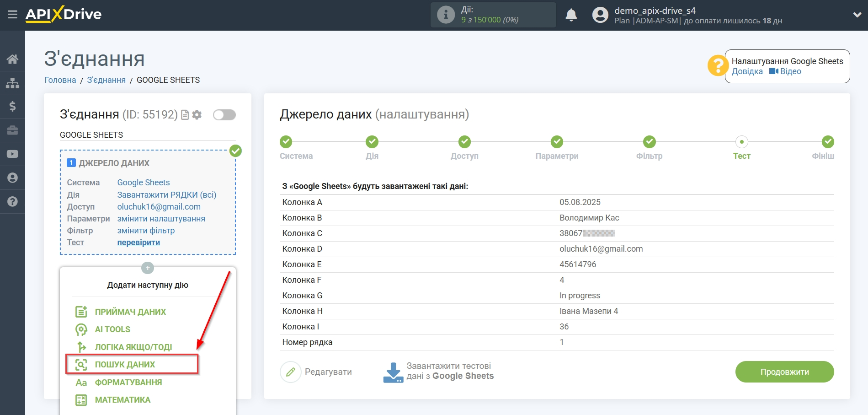
Task: Click the data search magnifier icon
Action: coord(81,365)
